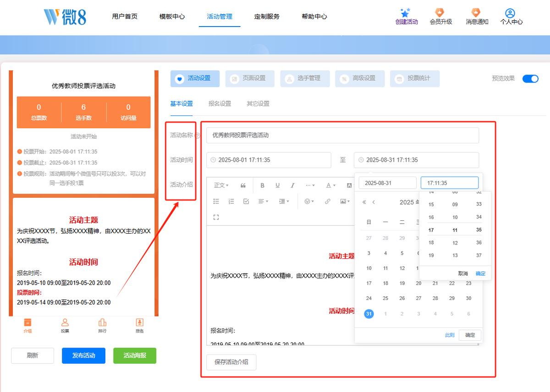Open the 选手管理 section
The height and width of the screenshot is (392, 550).
click(x=305, y=78)
